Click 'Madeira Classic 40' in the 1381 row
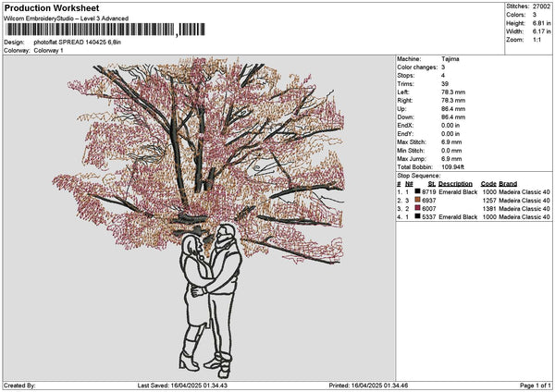The width and height of the screenshot is (555, 392). tap(524, 209)
